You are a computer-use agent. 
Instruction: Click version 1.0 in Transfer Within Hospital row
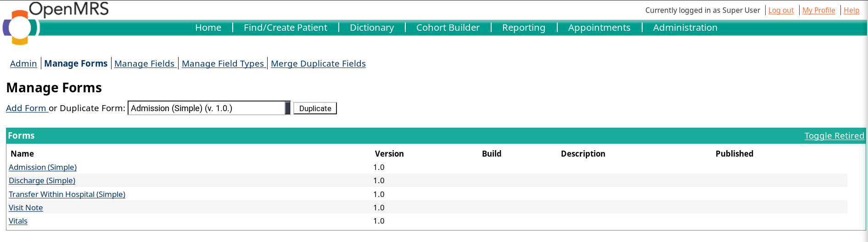click(x=379, y=194)
